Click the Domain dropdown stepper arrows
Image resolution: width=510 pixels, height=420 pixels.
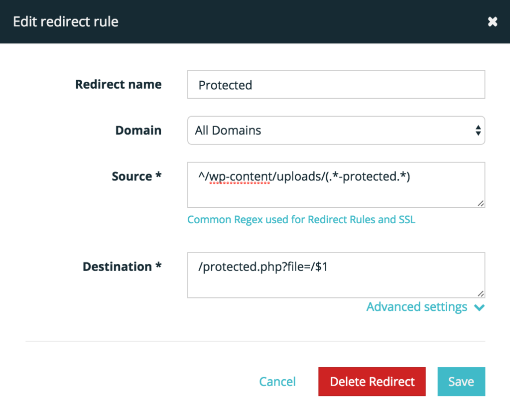[x=478, y=130]
